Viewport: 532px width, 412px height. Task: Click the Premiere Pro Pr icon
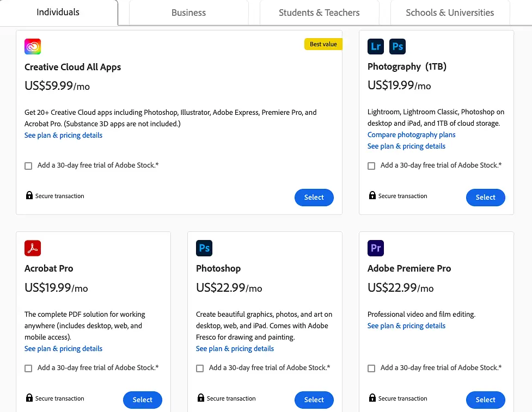[376, 248]
